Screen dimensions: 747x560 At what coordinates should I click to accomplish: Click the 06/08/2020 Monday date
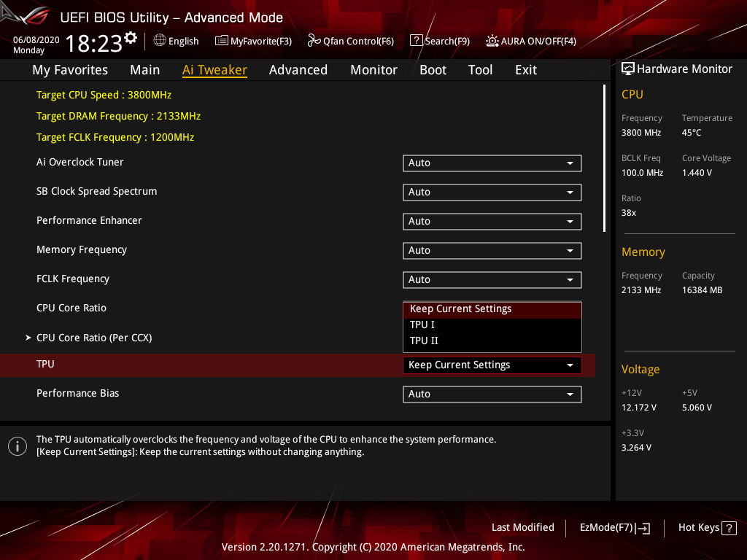tap(36, 45)
